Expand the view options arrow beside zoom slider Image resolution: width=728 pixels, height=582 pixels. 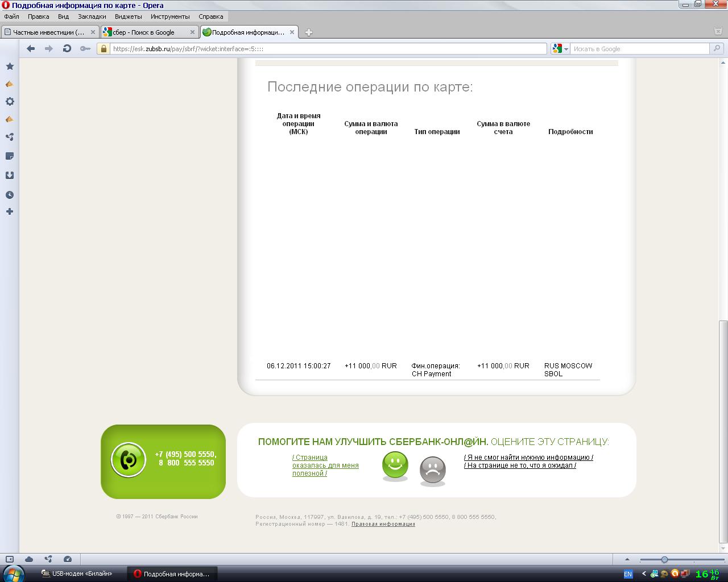click(627, 559)
